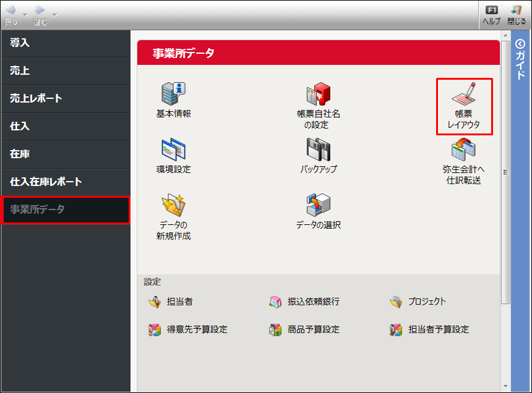Open the データの選択 icon

click(318, 205)
